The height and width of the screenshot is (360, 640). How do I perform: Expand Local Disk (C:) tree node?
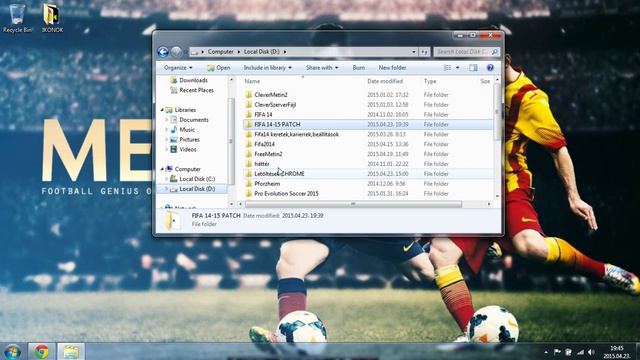click(167, 179)
